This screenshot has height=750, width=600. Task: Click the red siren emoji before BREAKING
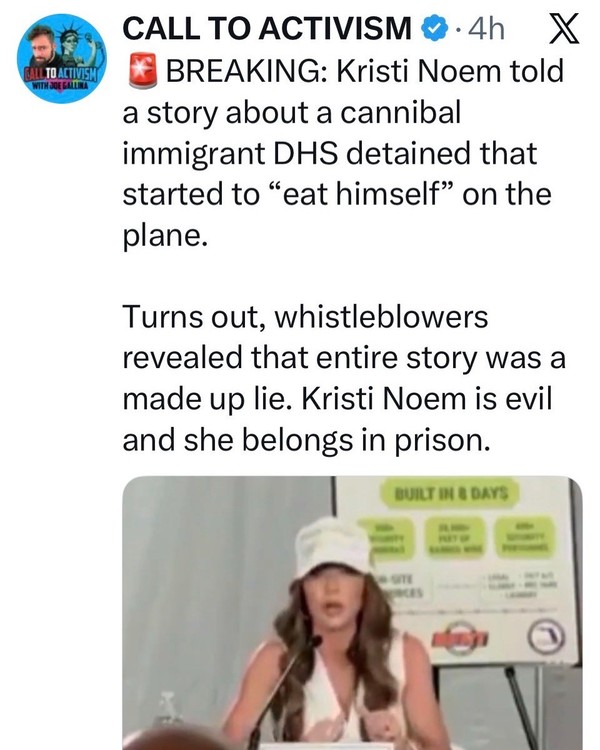tap(140, 72)
